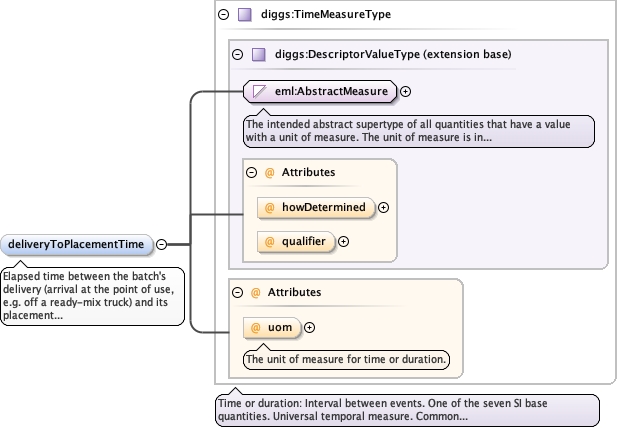618x430 pixels.
Task: Click the diggs:DescriptorValueType purple type icon
Action: [259, 54]
